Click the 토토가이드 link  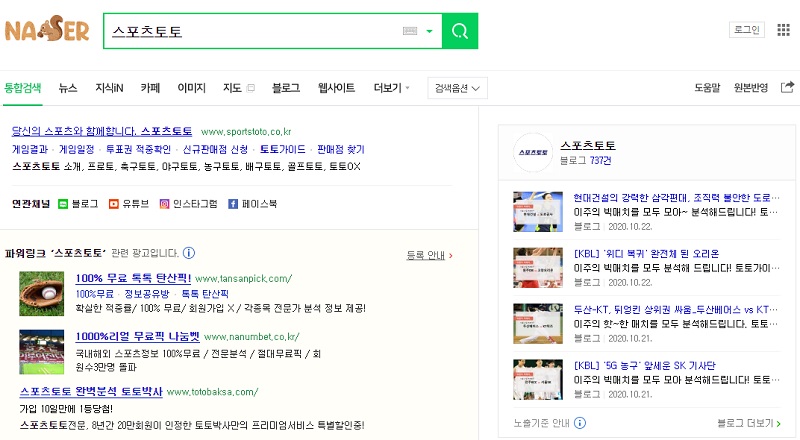click(x=282, y=149)
